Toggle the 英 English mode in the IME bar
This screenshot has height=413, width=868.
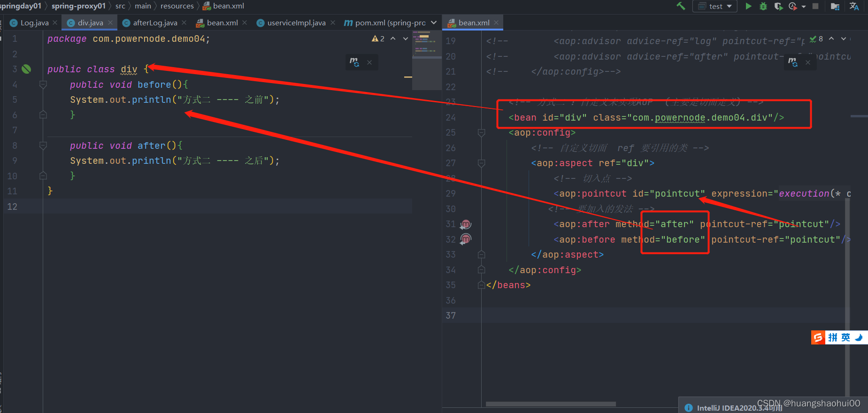845,337
